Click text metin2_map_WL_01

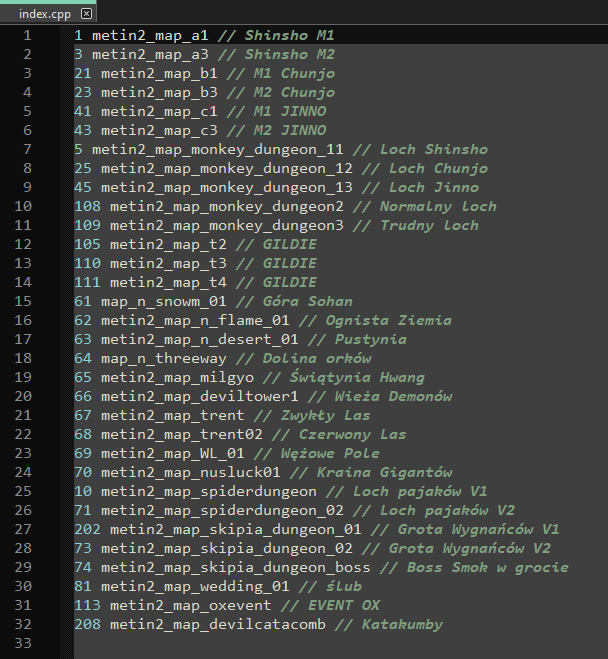pyautogui.click(x=173, y=453)
